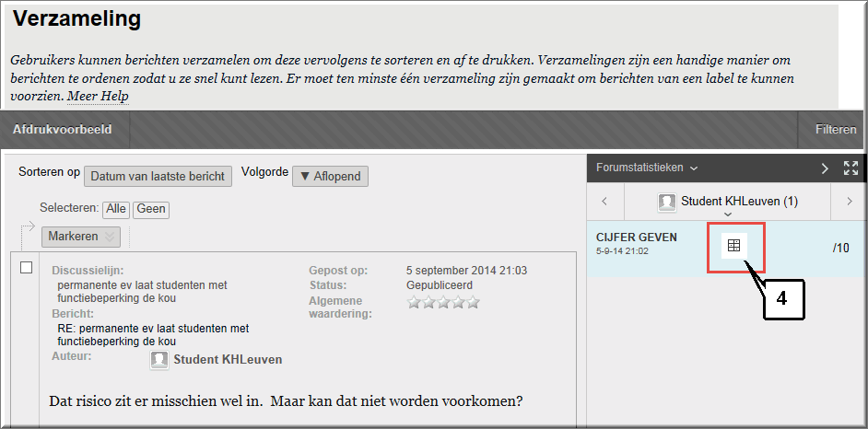Rate the post with the fifth star

coord(472,302)
